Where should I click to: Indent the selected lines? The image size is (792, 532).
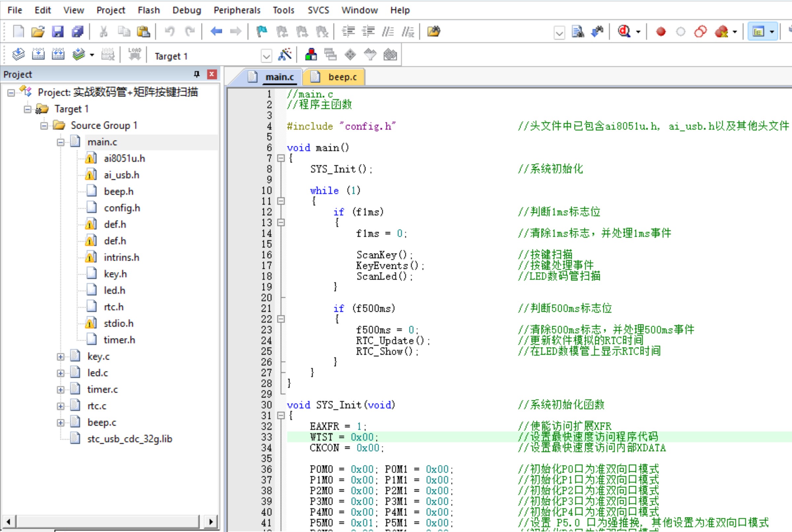click(x=348, y=32)
